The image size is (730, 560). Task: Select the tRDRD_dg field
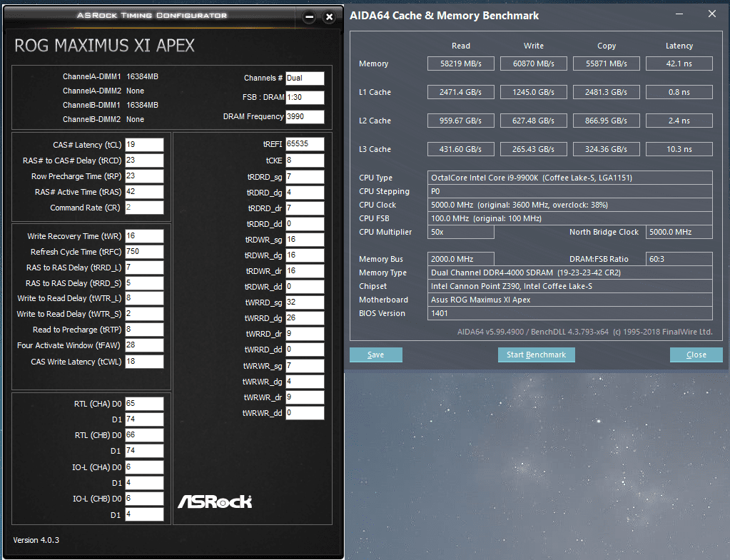[x=305, y=193]
